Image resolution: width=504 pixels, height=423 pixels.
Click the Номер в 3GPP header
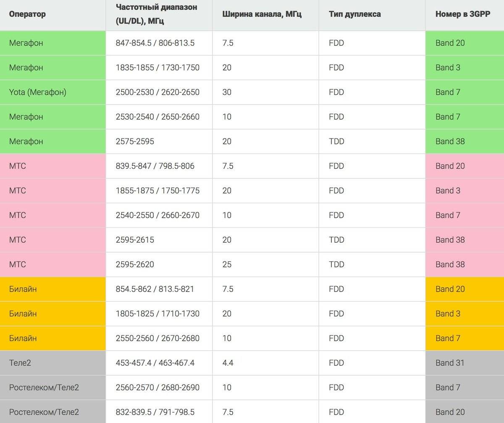tap(465, 15)
